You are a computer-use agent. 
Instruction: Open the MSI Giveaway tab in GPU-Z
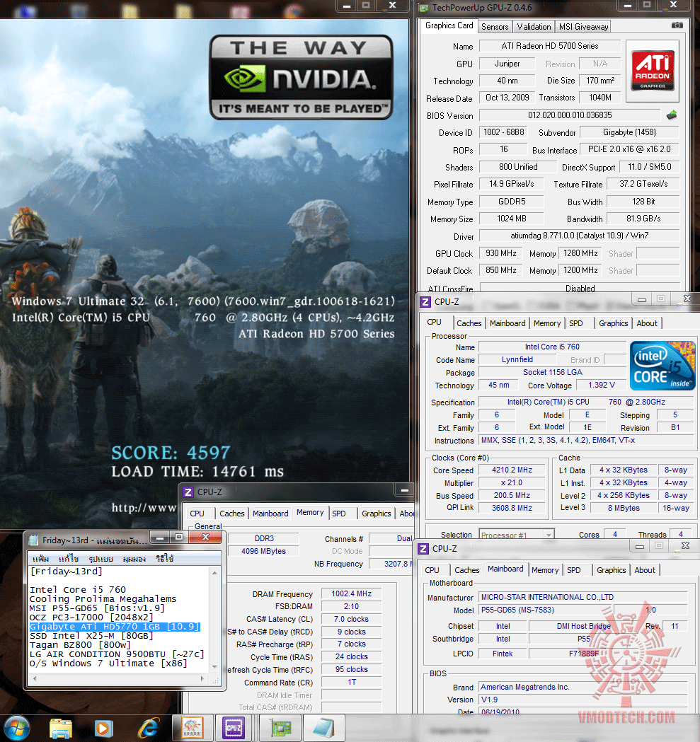click(x=583, y=27)
